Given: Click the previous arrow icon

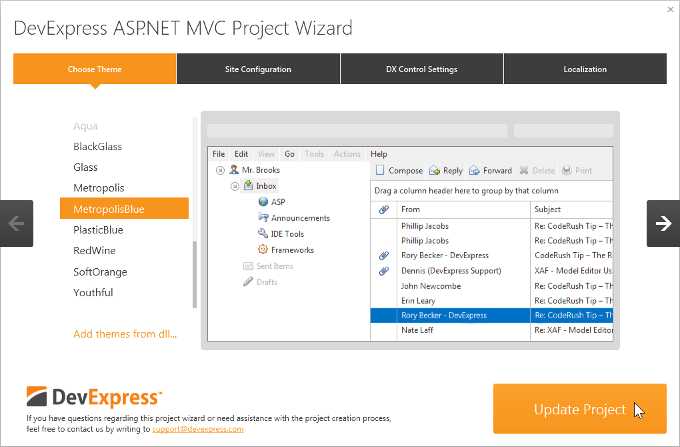Looking at the screenshot, I should point(16,223).
